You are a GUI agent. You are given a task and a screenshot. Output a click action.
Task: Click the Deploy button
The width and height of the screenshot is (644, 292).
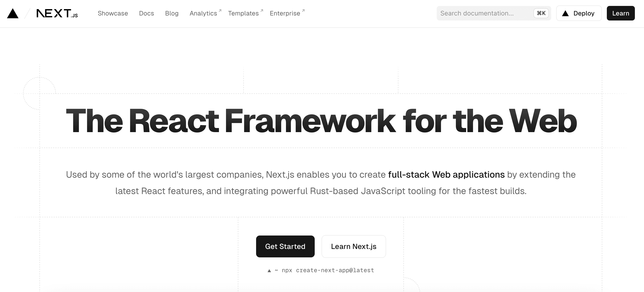point(579,13)
